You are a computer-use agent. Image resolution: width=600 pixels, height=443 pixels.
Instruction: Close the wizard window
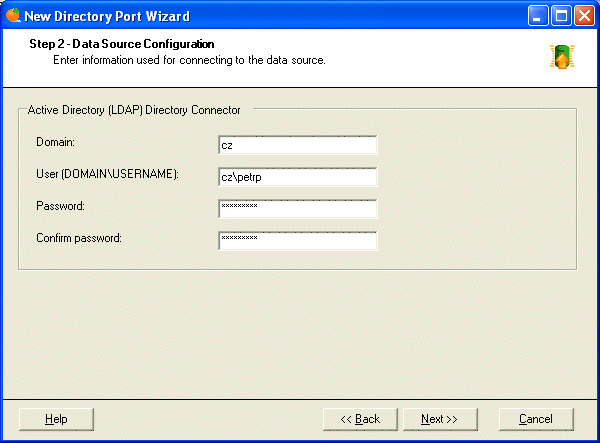pyautogui.click(x=584, y=16)
